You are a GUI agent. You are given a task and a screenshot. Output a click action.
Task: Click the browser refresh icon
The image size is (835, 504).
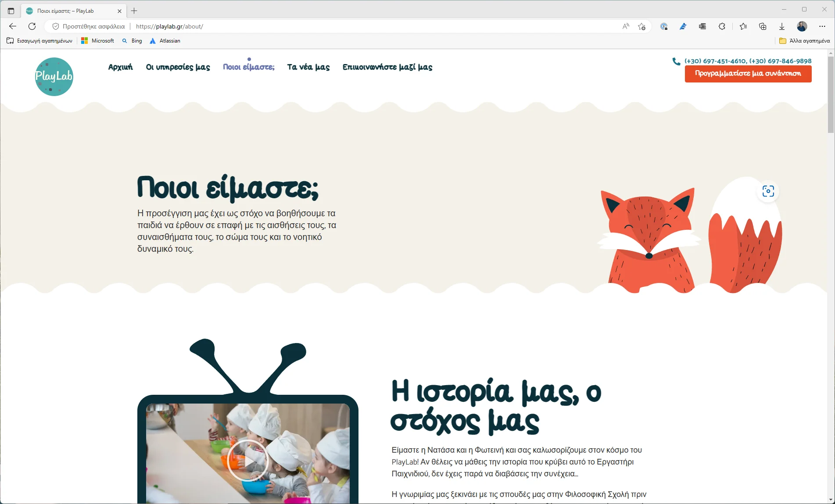point(32,26)
